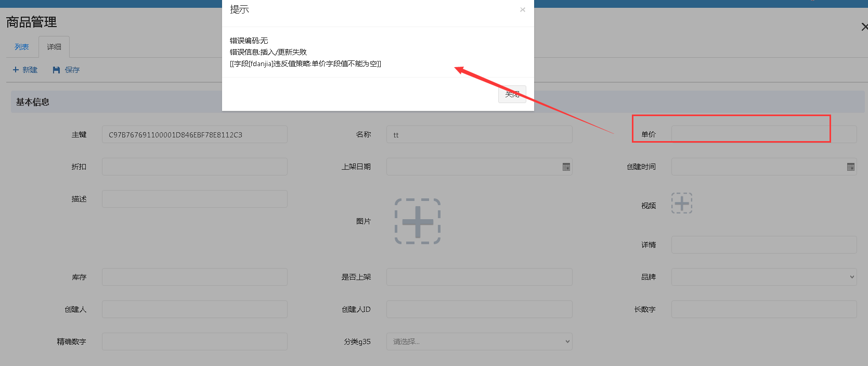This screenshot has width=868, height=366.
Task: Click the 新建 plus icon
Action: coord(16,70)
